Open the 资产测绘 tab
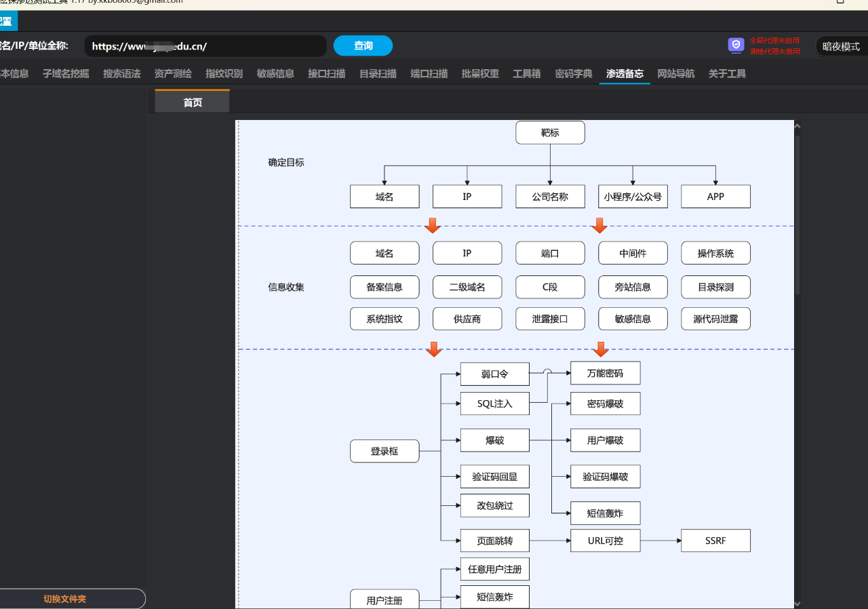This screenshot has height=609, width=868. 173,73
